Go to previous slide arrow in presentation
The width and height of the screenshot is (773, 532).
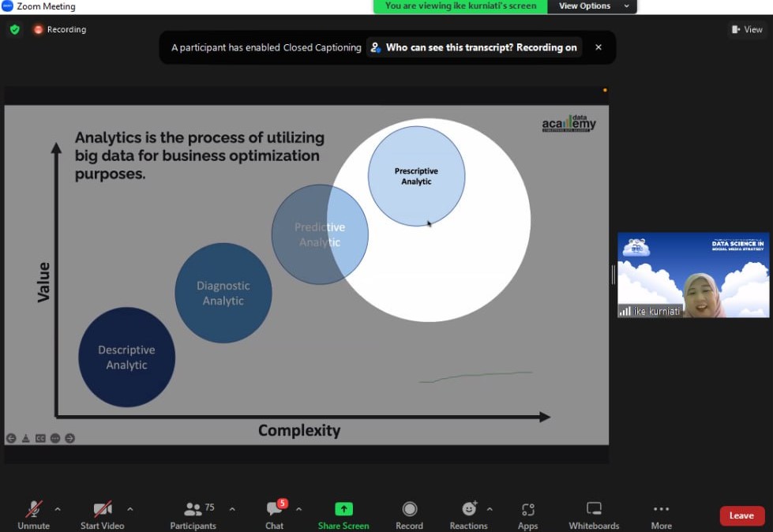(11, 438)
